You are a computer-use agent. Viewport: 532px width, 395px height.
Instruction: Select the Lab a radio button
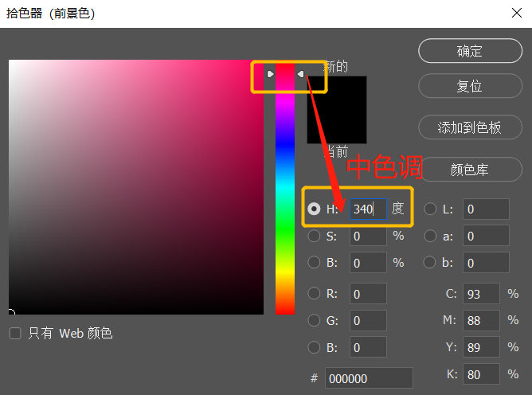430,236
